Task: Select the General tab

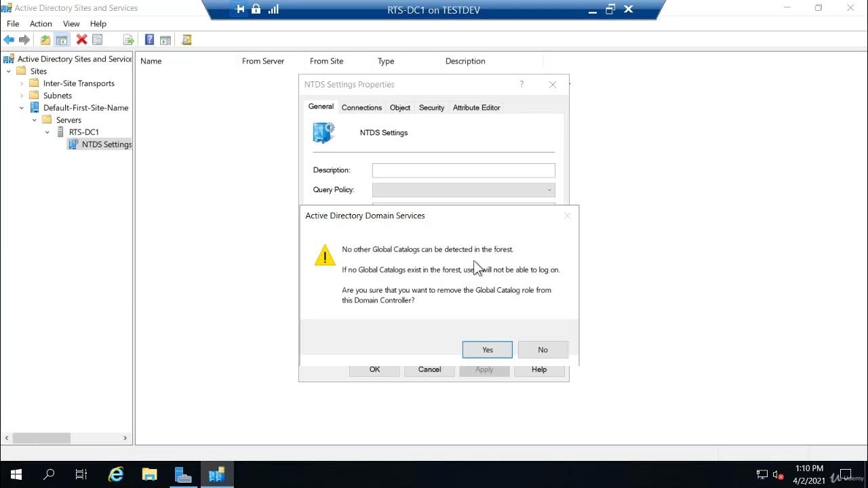Action: pos(321,106)
